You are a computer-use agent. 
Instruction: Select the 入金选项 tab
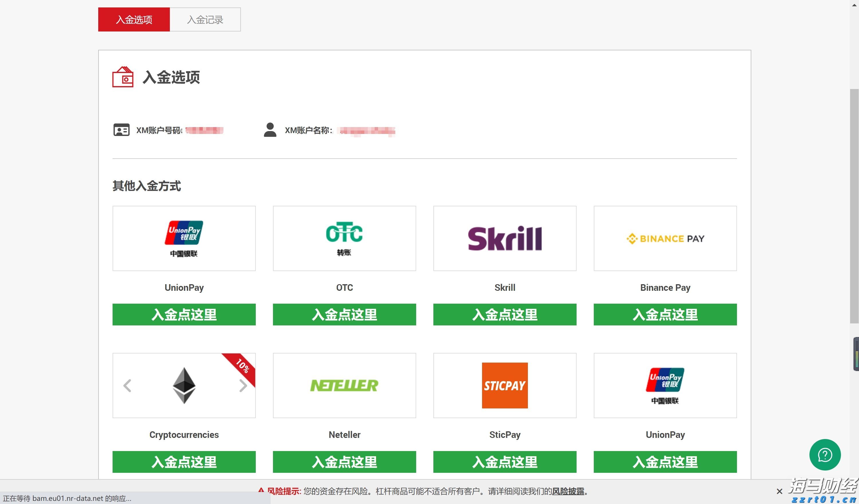coord(134,19)
